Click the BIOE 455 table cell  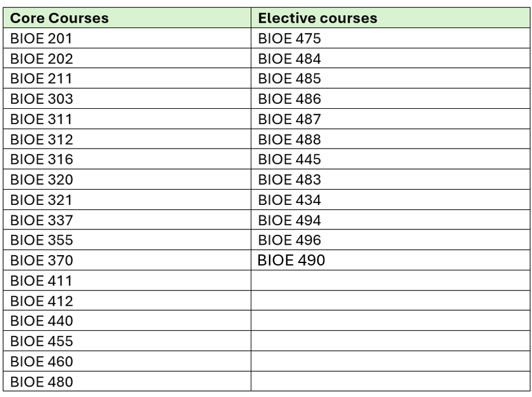click(x=127, y=341)
